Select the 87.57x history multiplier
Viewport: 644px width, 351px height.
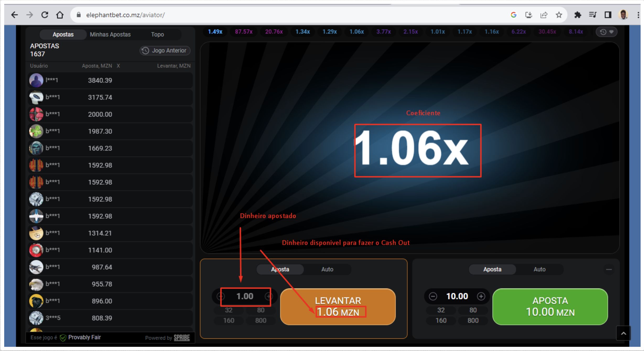coord(243,32)
